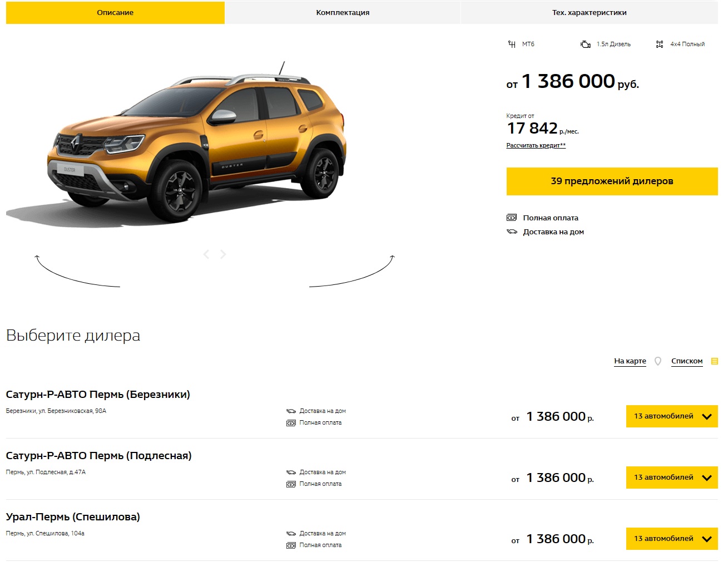Click full payment icon in Подлесная row
Screen dimensions: 728x566
tap(291, 484)
